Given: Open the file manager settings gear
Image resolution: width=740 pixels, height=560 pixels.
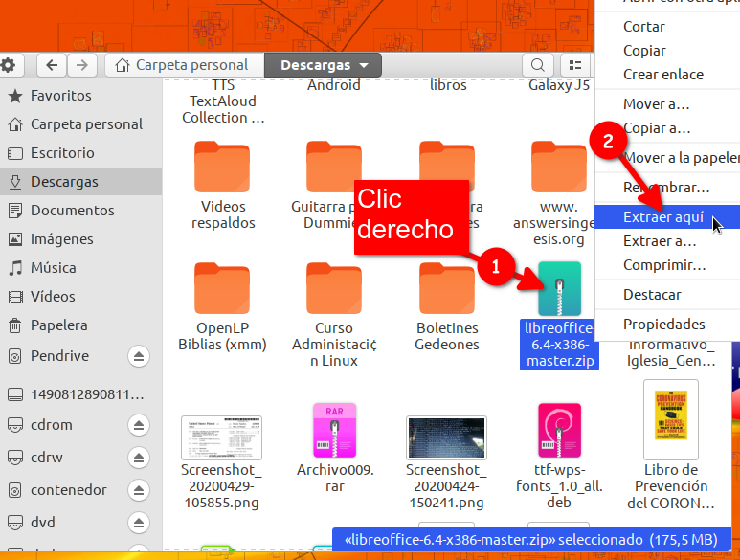Looking at the screenshot, I should pyautogui.click(x=8, y=65).
